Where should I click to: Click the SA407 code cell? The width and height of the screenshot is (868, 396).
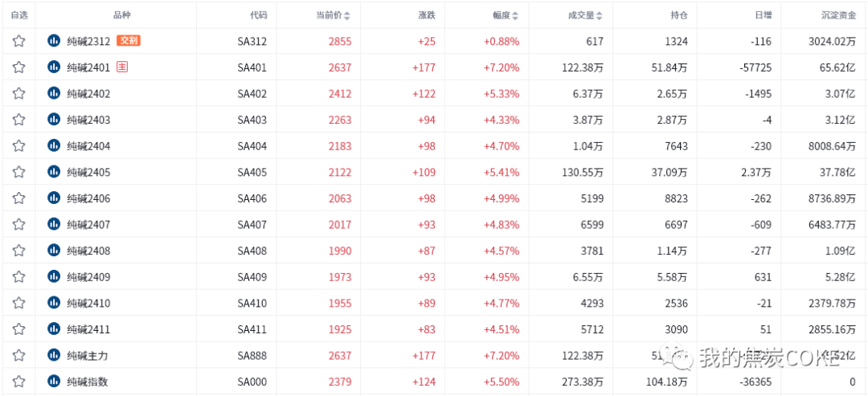click(x=252, y=225)
